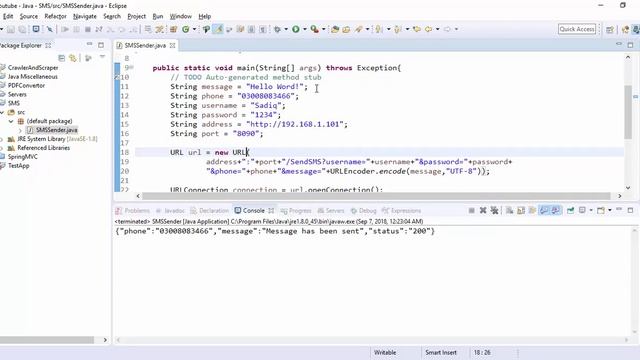Viewport: 640px width, 360px height.
Task: Select the Servers project
Action: tap(17, 94)
